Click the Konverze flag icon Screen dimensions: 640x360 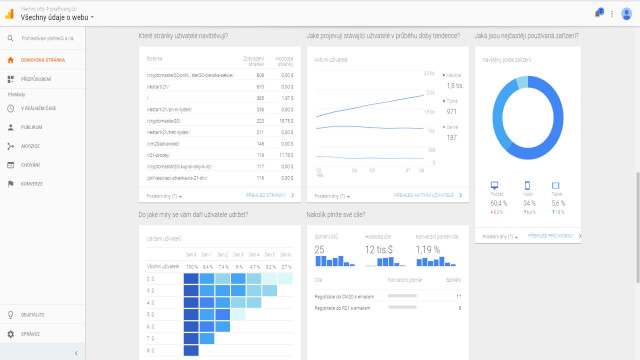11,184
